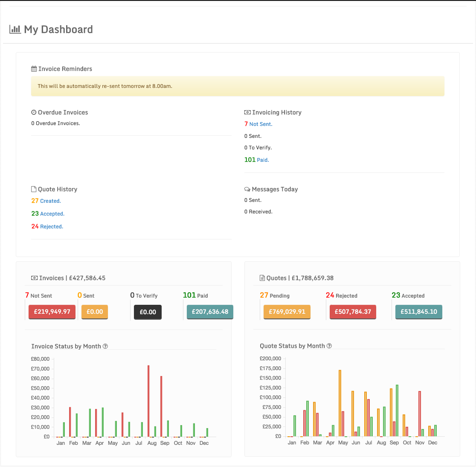Click the orange £769,029.91 Pending quotes button
476x467 pixels.
click(287, 312)
